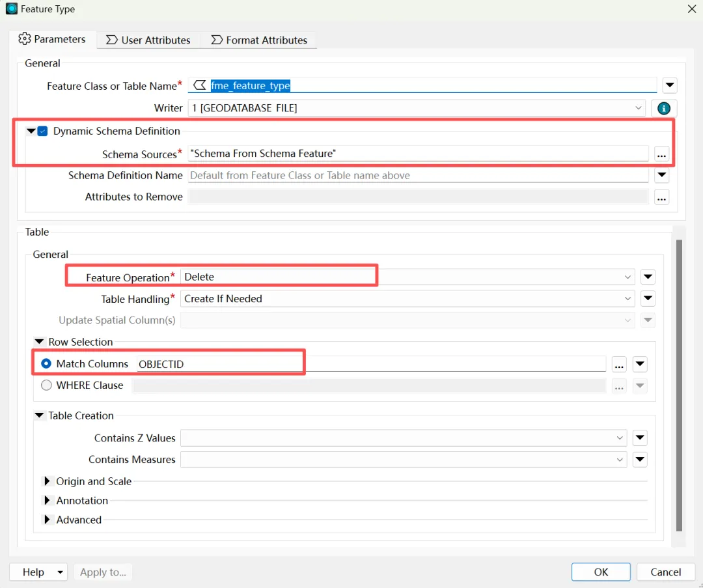Switch to the Parameters tab

pos(52,40)
